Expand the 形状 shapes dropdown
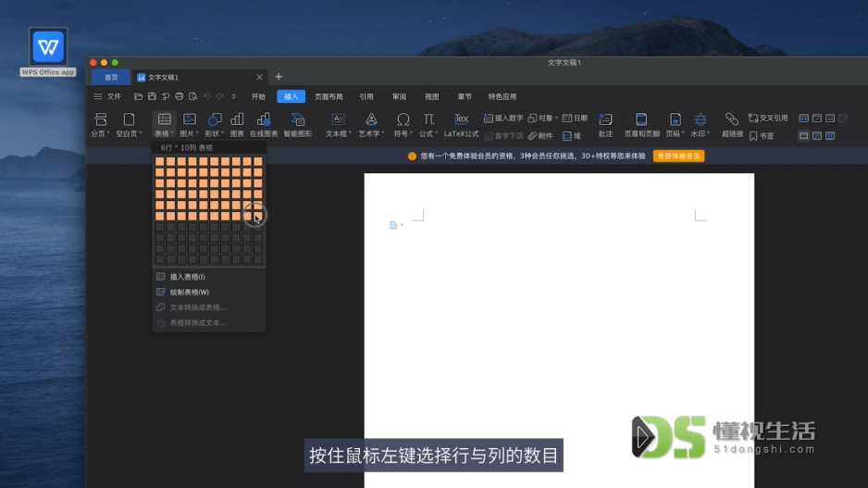 tap(215, 124)
